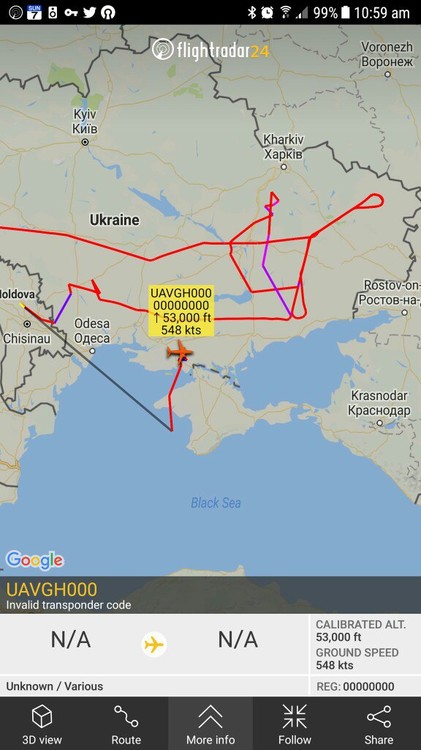Tap the UAVGH000 callsign header

tap(52, 589)
